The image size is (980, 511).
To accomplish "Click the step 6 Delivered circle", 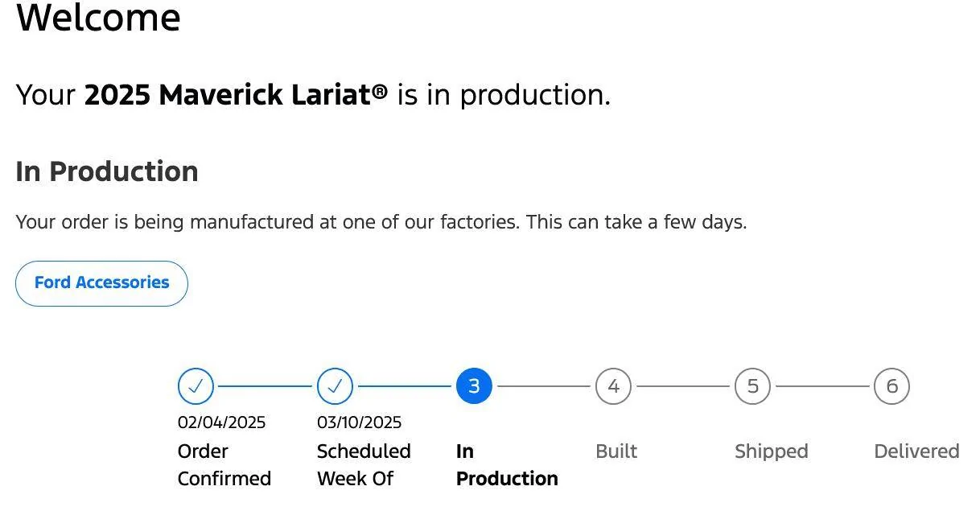I will pos(891,386).
